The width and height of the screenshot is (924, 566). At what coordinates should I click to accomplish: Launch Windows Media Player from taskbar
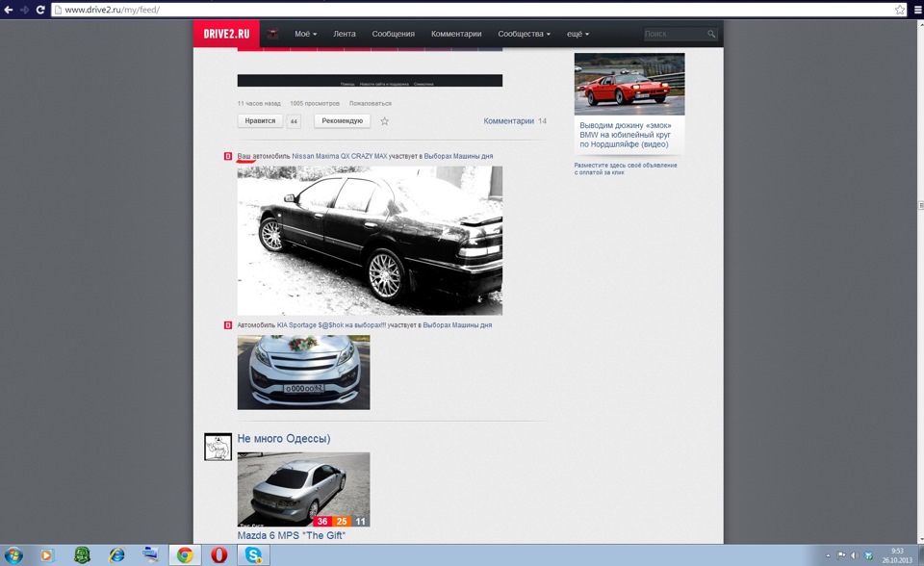(46, 554)
